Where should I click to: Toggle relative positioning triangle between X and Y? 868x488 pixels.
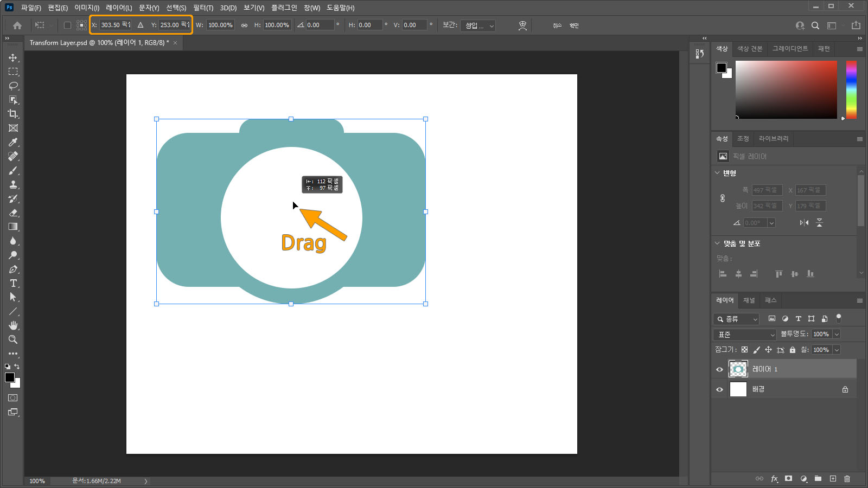(x=141, y=25)
